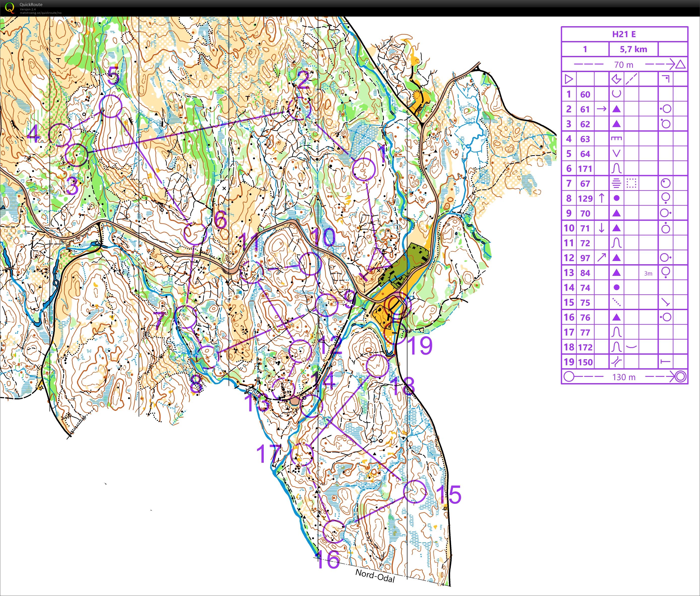Click the marsh lines symbol in row 7

(x=616, y=183)
